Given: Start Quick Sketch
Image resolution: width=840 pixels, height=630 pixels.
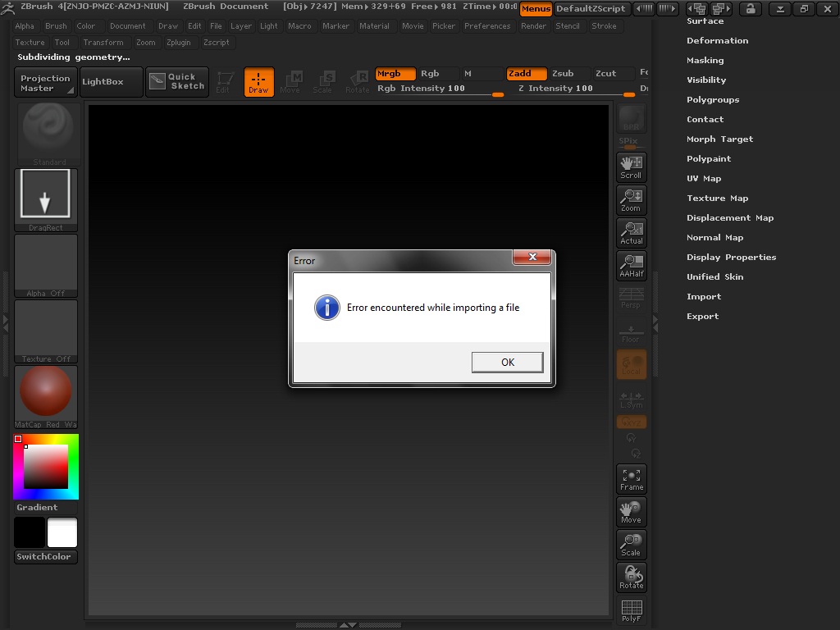Looking at the screenshot, I should point(177,82).
